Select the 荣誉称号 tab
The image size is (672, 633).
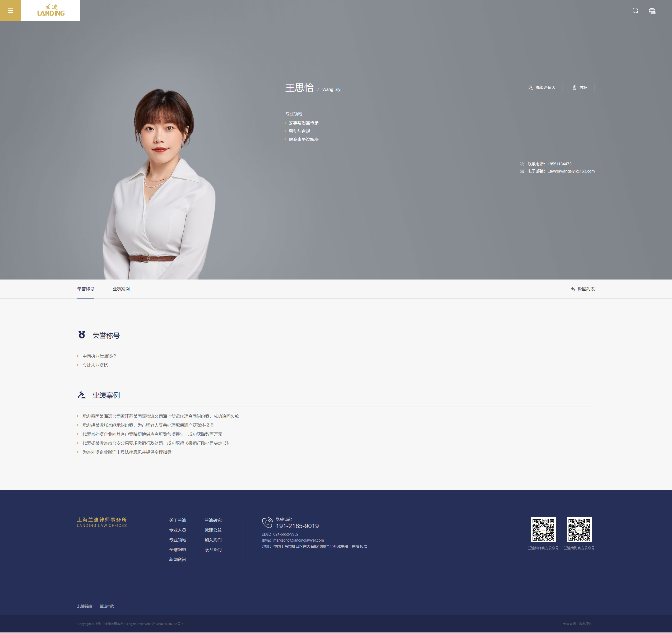86,289
